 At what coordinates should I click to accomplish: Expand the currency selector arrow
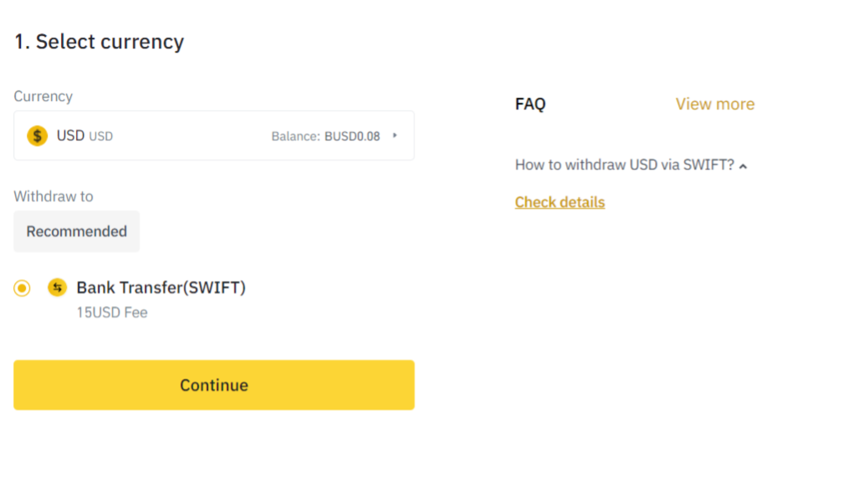[395, 135]
